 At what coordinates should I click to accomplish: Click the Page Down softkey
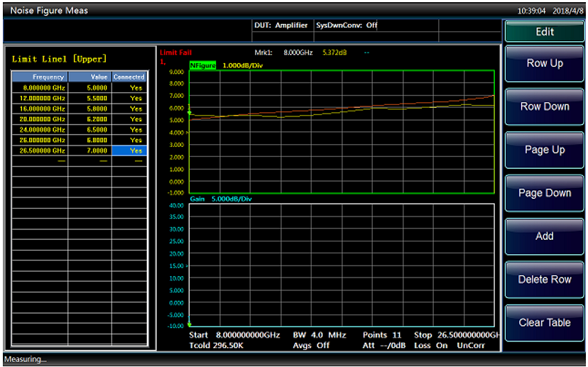[545, 193]
